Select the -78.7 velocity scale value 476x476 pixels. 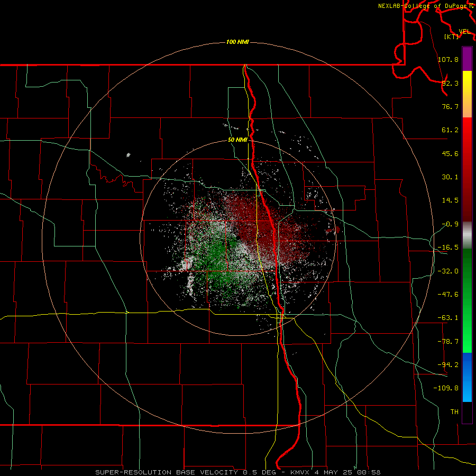pos(448,342)
